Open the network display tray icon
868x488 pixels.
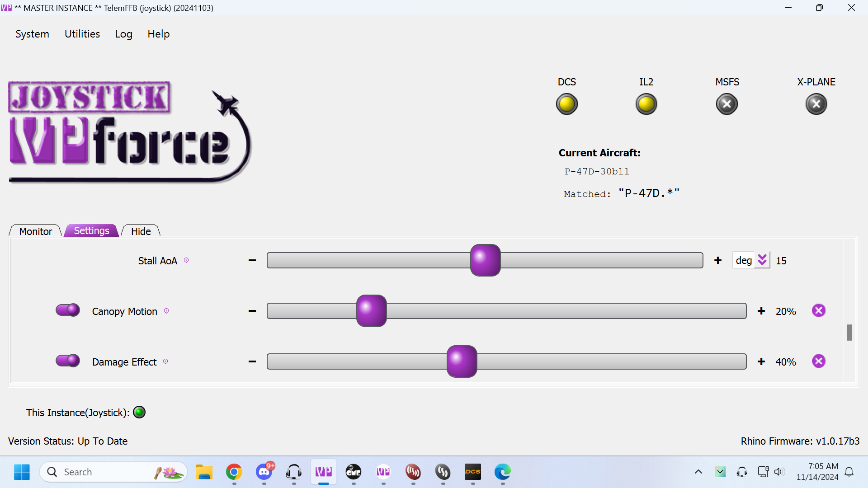(x=763, y=472)
